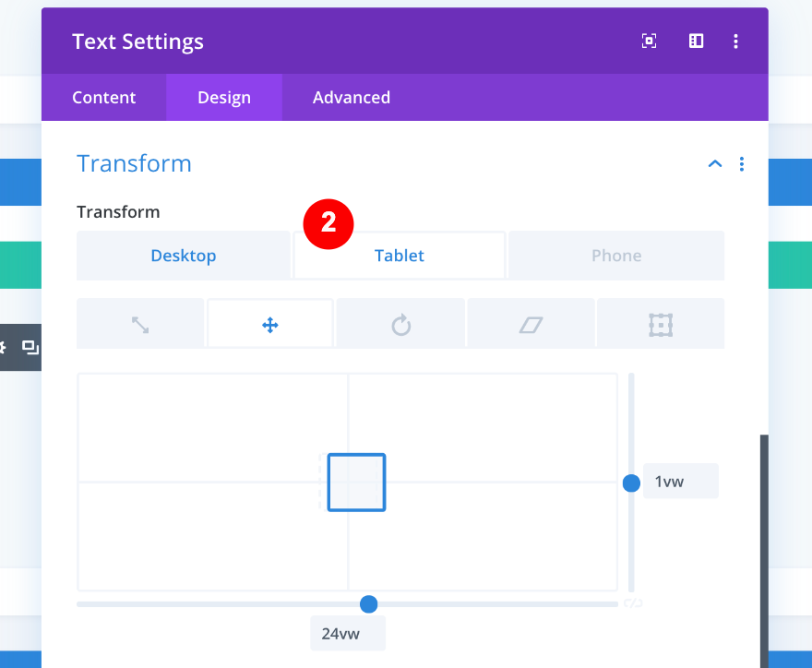Viewport: 812px width, 668px height.
Task: Click the element box in the transform preview grid
Action: [x=356, y=482]
